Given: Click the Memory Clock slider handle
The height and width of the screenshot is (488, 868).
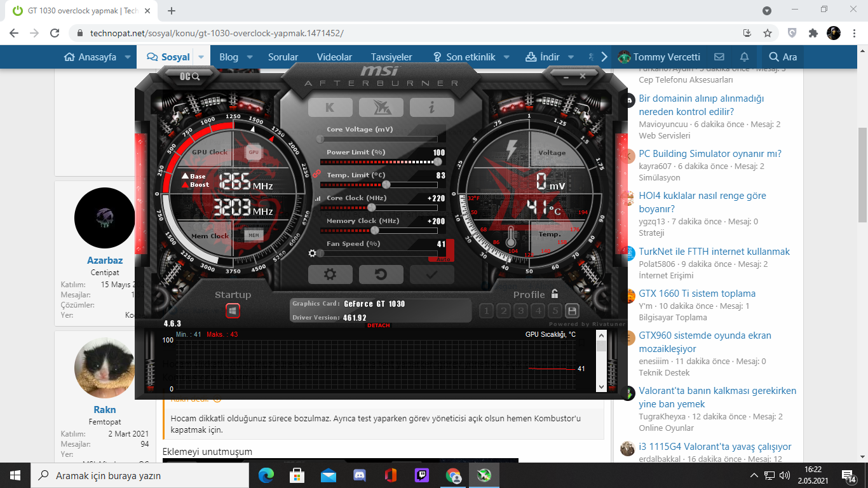Looking at the screenshot, I should pos(374,230).
